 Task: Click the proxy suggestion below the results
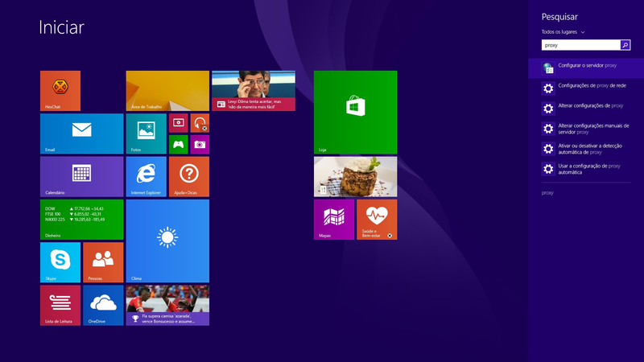point(547,193)
